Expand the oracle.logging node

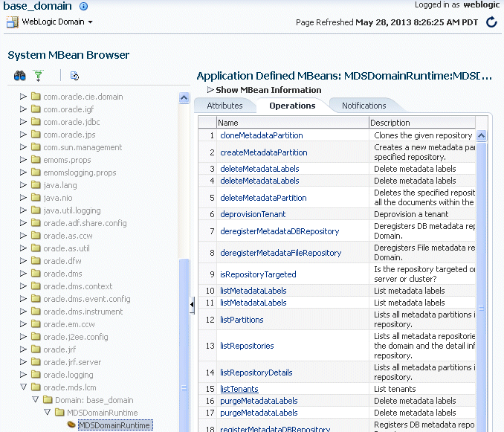(23, 374)
